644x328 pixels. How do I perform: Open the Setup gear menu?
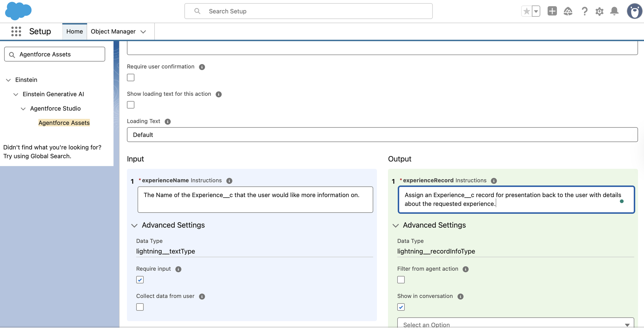pyautogui.click(x=599, y=11)
